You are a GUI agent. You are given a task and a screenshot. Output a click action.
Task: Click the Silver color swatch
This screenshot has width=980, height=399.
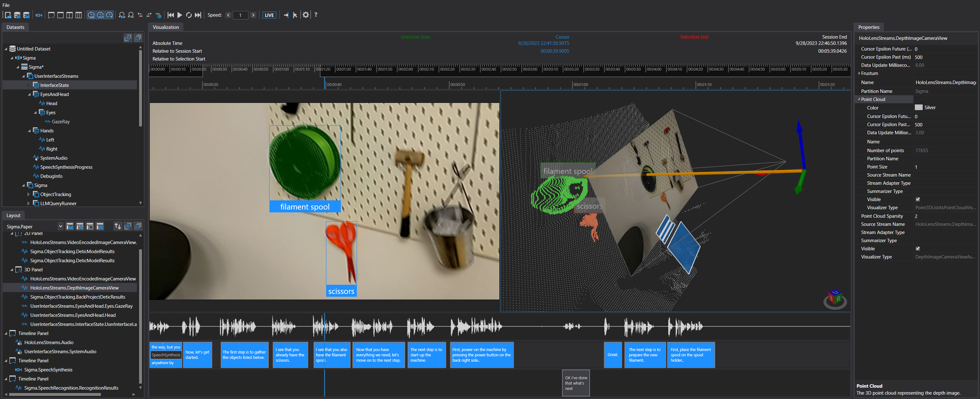918,107
